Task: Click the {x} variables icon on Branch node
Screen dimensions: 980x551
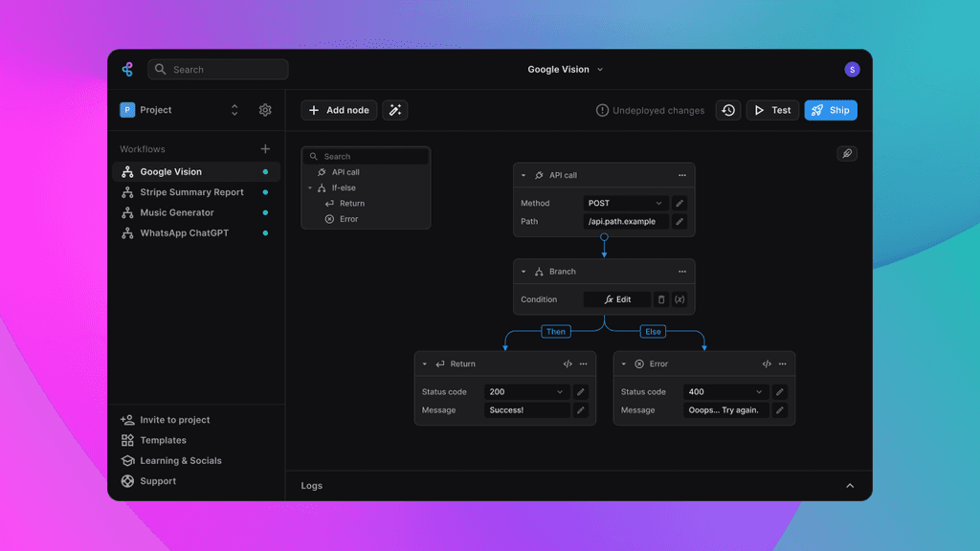Action: [679, 298]
